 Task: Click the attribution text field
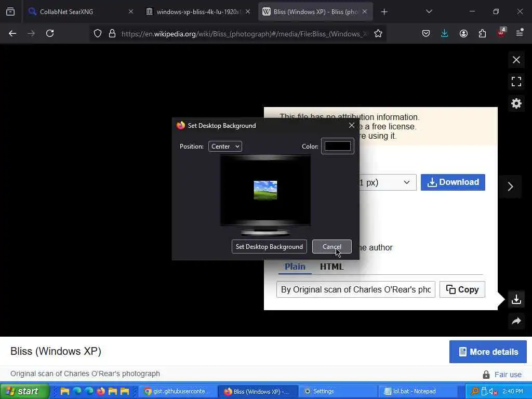[355, 289]
